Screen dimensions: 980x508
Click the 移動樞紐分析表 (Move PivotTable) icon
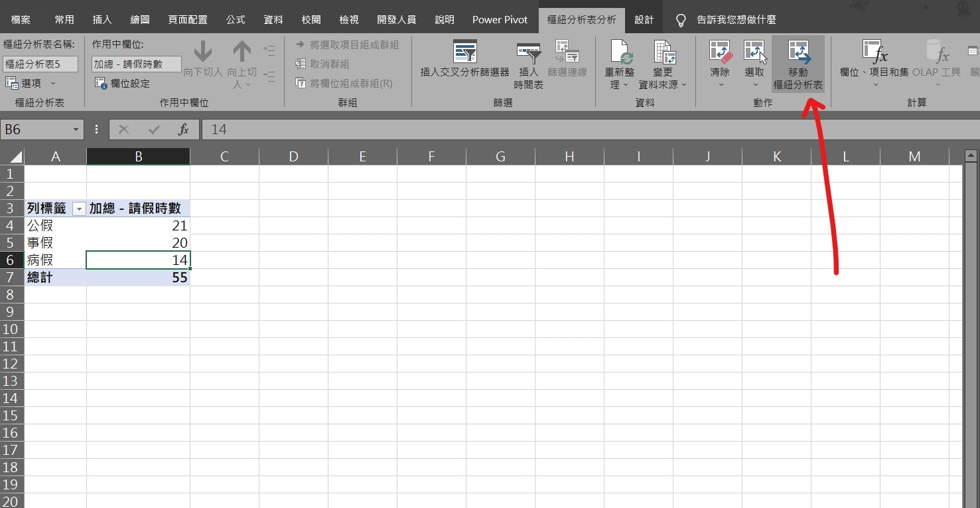798,52
